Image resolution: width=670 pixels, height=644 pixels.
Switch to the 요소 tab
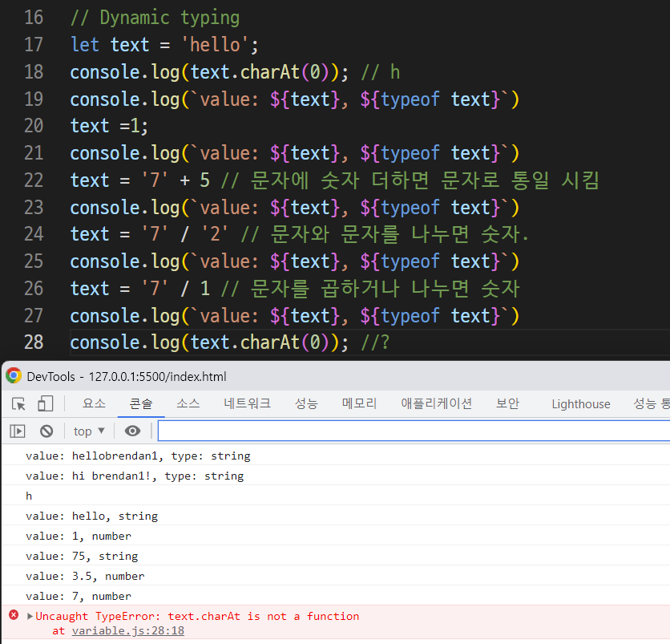click(94, 403)
